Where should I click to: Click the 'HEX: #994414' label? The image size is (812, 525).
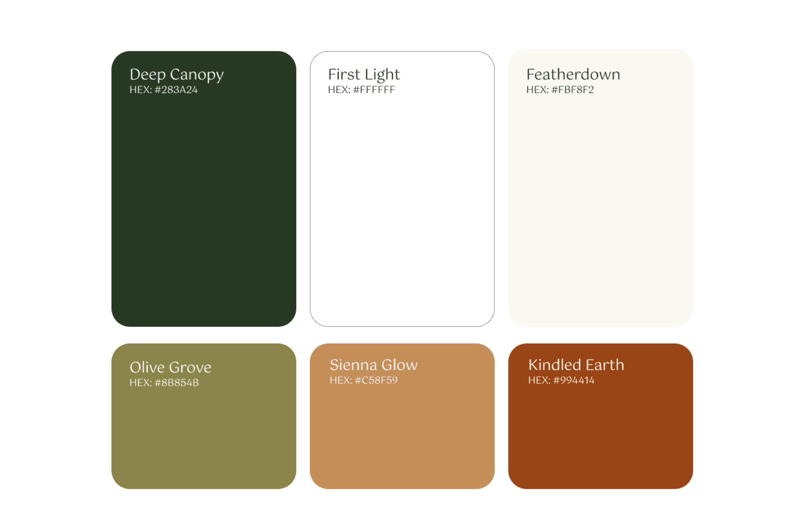point(561,380)
